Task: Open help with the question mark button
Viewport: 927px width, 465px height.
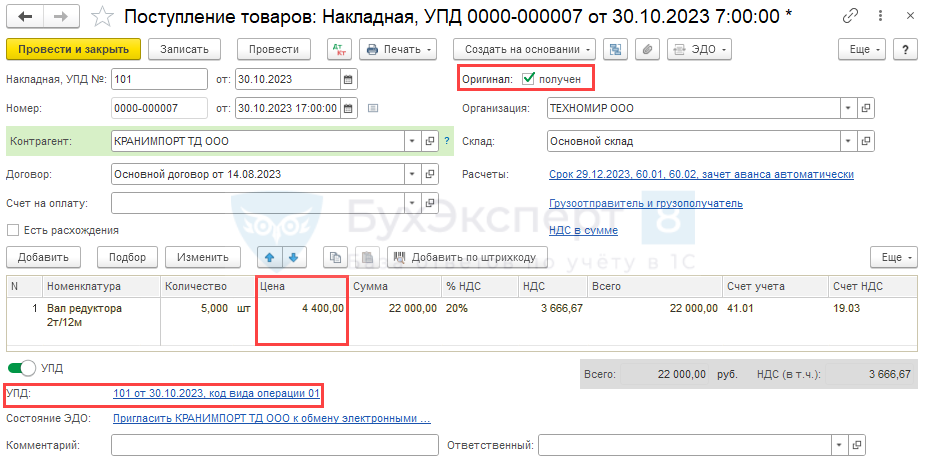Action: point(905,50)
